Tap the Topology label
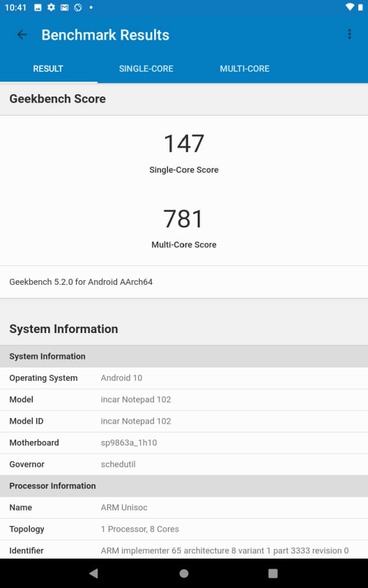The image size is (368, 588). tap(26, 529)
